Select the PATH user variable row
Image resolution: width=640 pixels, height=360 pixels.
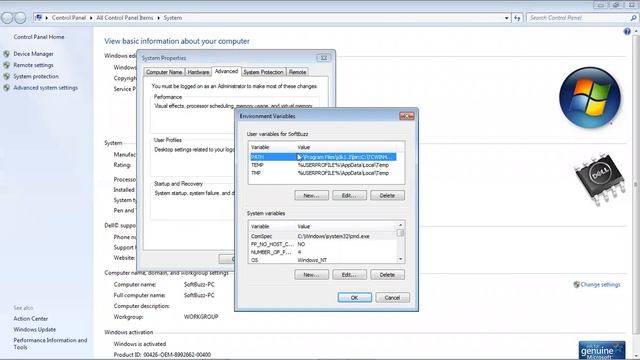(x=323, y=157)
